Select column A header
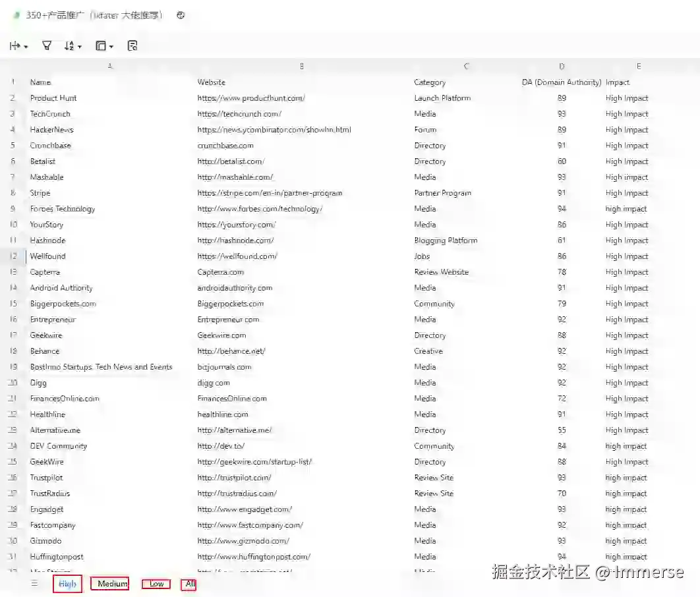The width and height of the screenshot is (700, 597). point(110,66)
